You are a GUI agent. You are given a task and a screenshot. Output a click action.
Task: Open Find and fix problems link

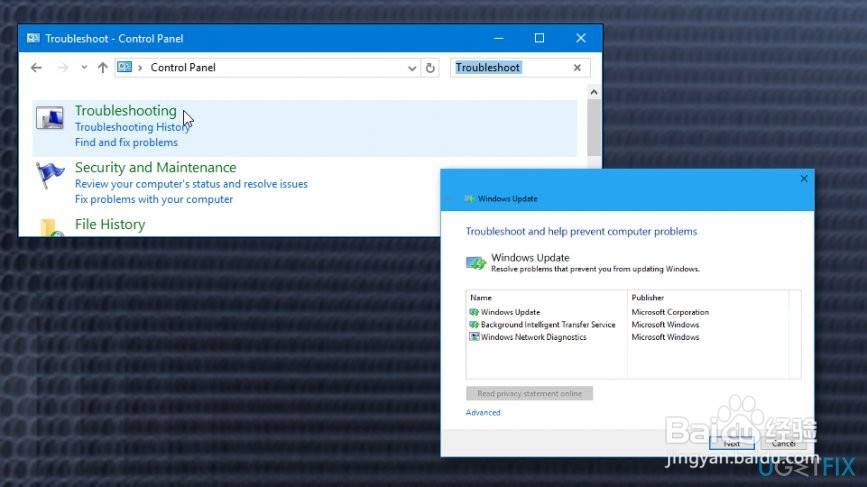click(126, 143)
